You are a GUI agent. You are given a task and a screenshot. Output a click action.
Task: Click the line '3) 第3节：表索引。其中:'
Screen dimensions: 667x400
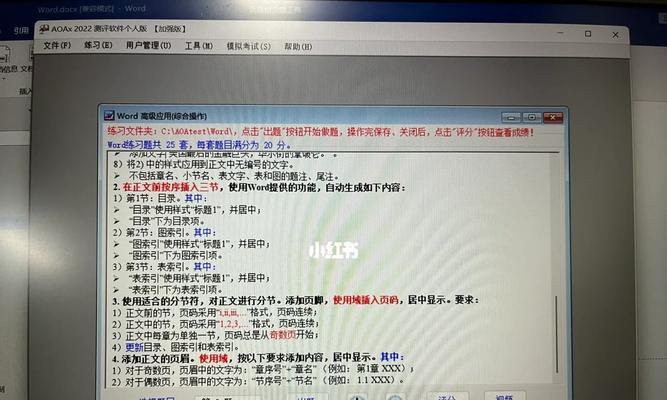[164, 267]
